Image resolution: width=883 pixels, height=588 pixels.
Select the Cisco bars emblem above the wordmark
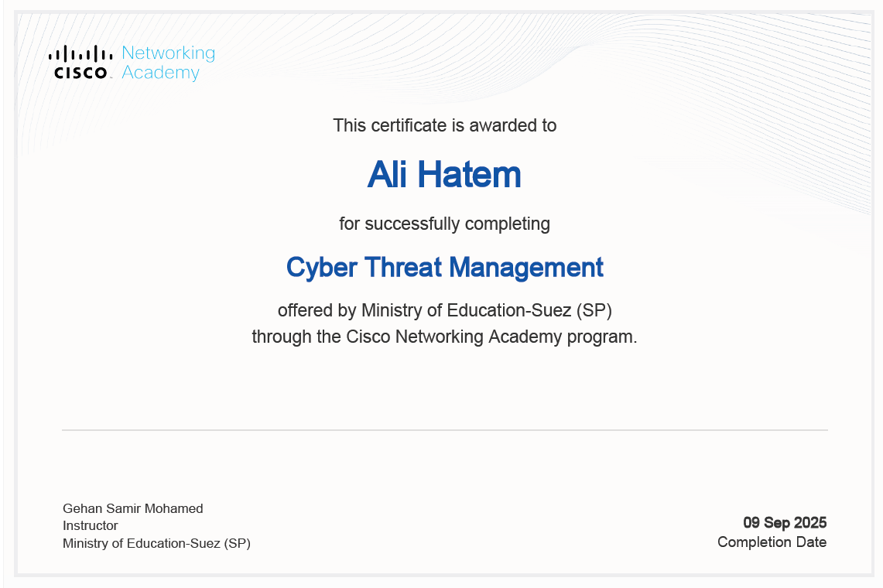[x=80, y=54]
